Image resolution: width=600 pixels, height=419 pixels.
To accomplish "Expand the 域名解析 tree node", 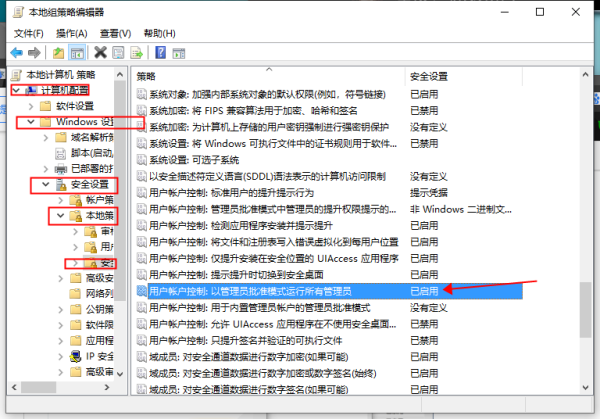I will point(46,137).
